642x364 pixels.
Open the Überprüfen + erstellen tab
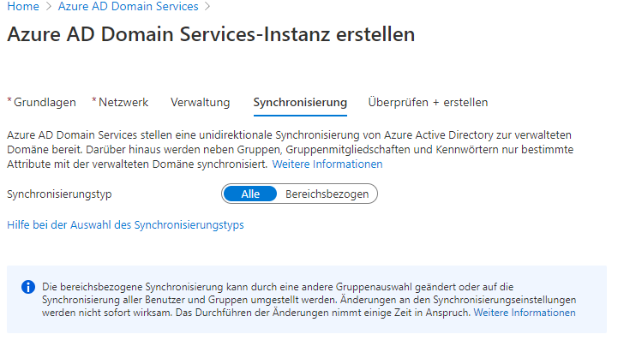428,103
